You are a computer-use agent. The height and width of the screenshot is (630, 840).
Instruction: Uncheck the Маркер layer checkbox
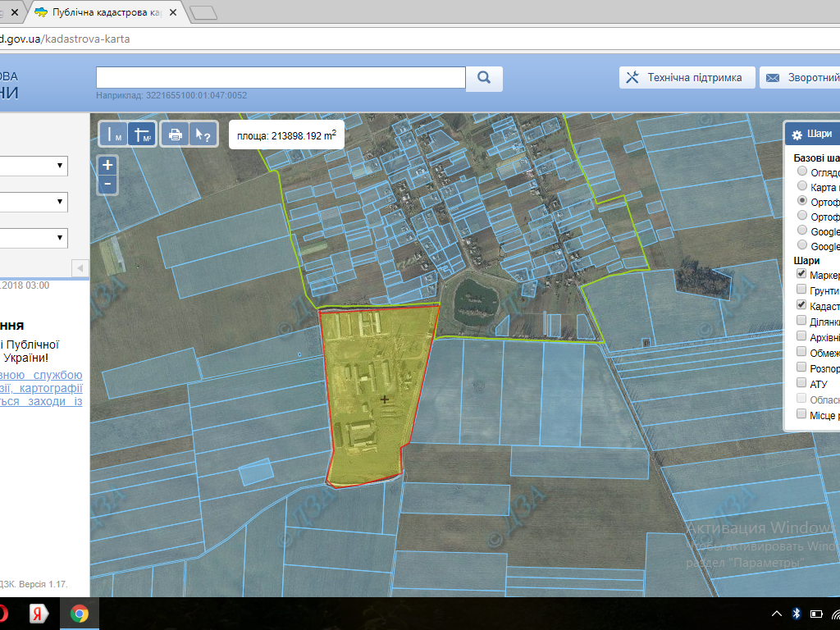pyautogui.click(x=801, y=274)
